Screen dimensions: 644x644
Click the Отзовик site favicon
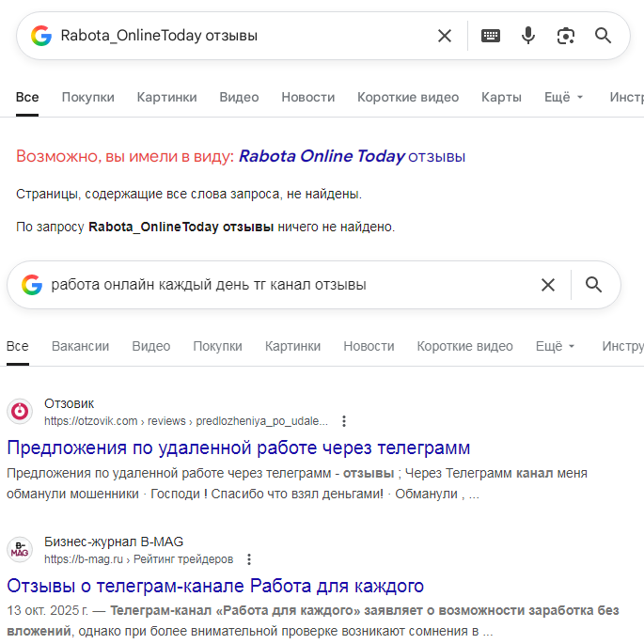(20, 412)
